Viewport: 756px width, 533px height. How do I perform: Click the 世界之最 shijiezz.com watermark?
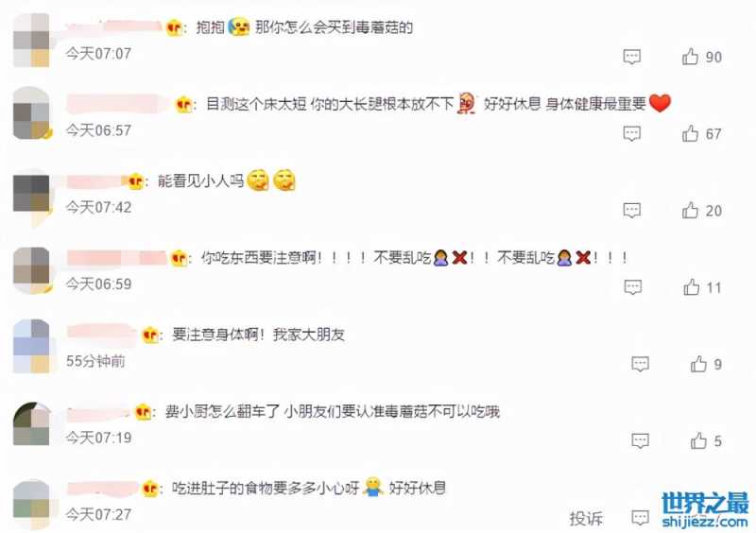[x=705, y=510]
